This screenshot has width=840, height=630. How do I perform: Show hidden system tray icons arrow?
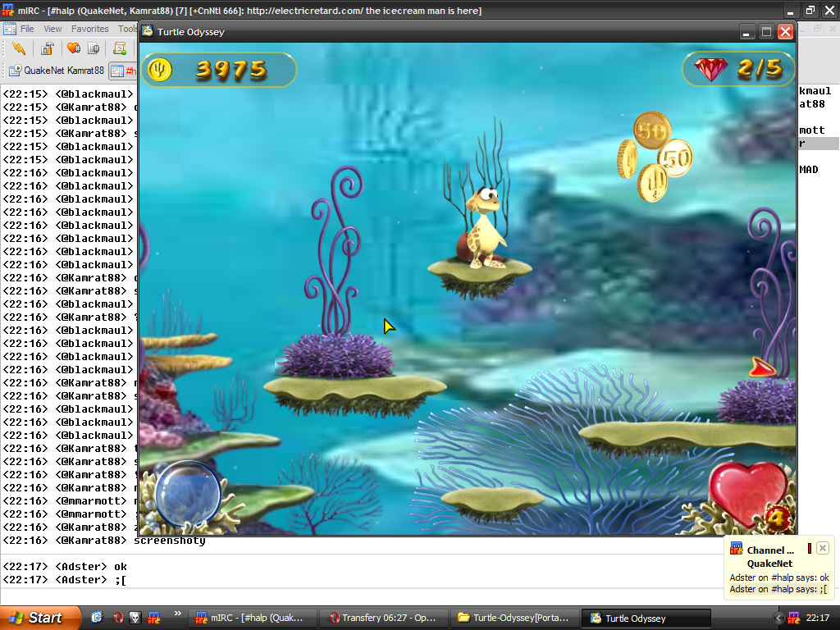point(778,618)
